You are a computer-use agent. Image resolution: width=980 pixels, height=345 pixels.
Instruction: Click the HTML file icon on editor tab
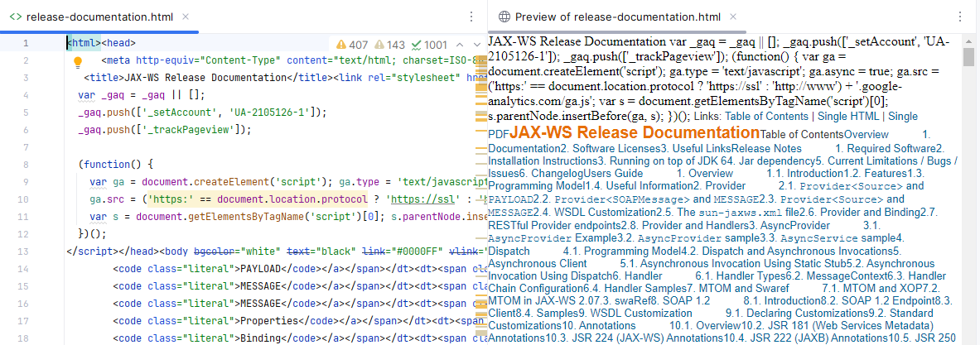point(17,17)
